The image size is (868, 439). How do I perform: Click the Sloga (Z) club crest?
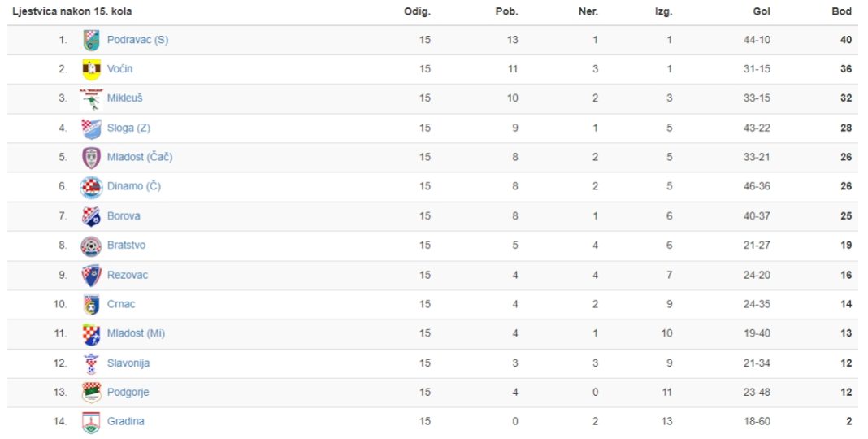tap(91, 128)
